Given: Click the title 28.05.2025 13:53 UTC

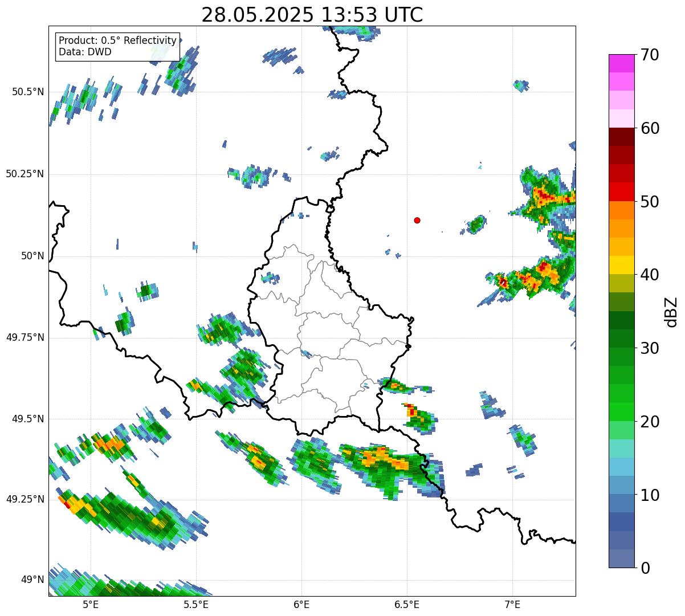Looking at the screenshot, I should click(x=312, y=14).
